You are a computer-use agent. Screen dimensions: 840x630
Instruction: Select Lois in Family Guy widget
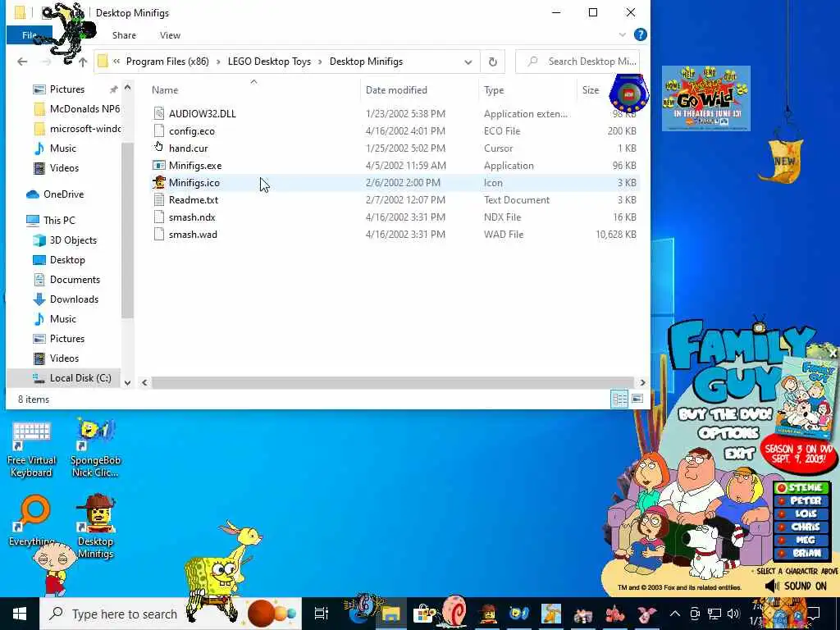click(801, 514)
